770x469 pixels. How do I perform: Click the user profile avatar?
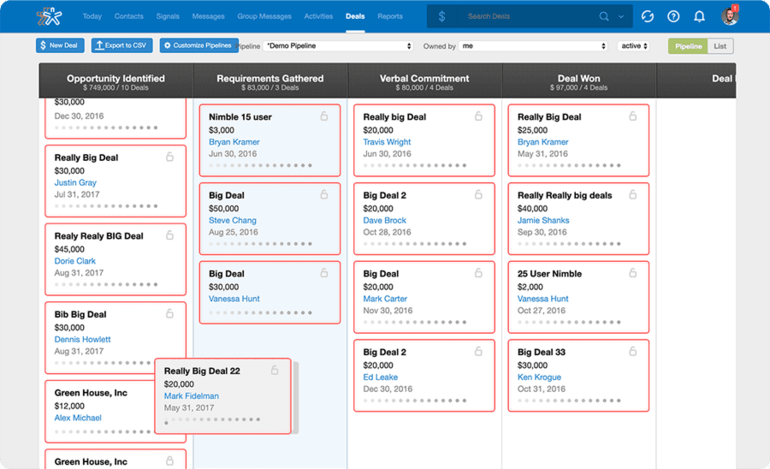pyautogui.click(x=730, y=16)
